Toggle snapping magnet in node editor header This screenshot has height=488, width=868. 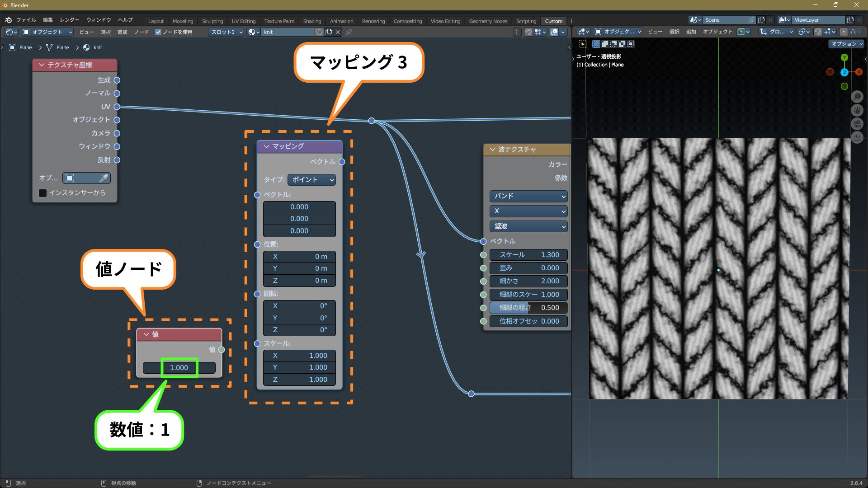pyautogui.click(x=528, y=32)
